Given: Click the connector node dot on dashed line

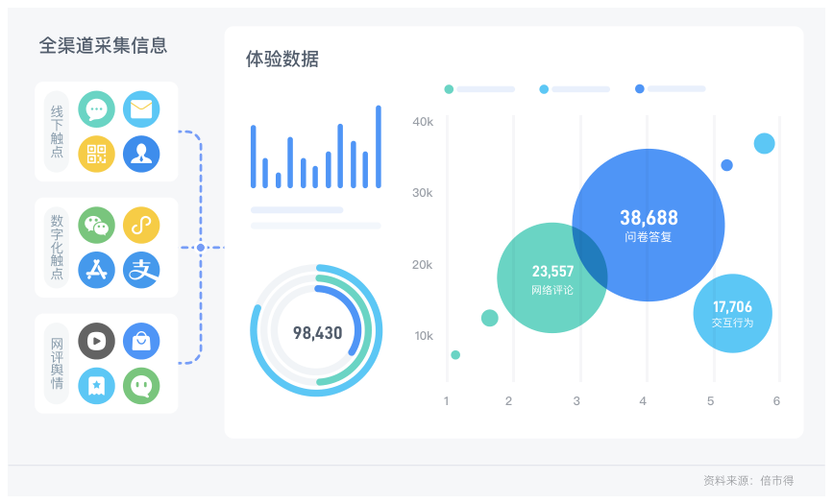Looking at the screenshot, I should click(x=200, y=248).
